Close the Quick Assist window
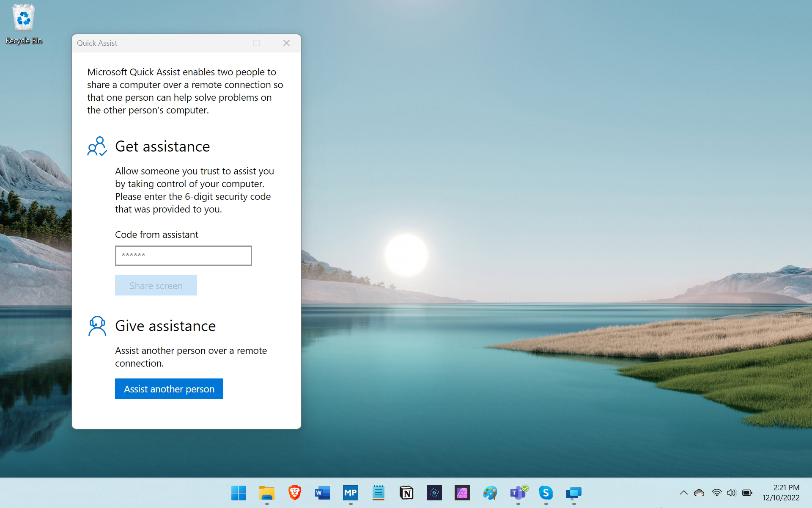 286,43
